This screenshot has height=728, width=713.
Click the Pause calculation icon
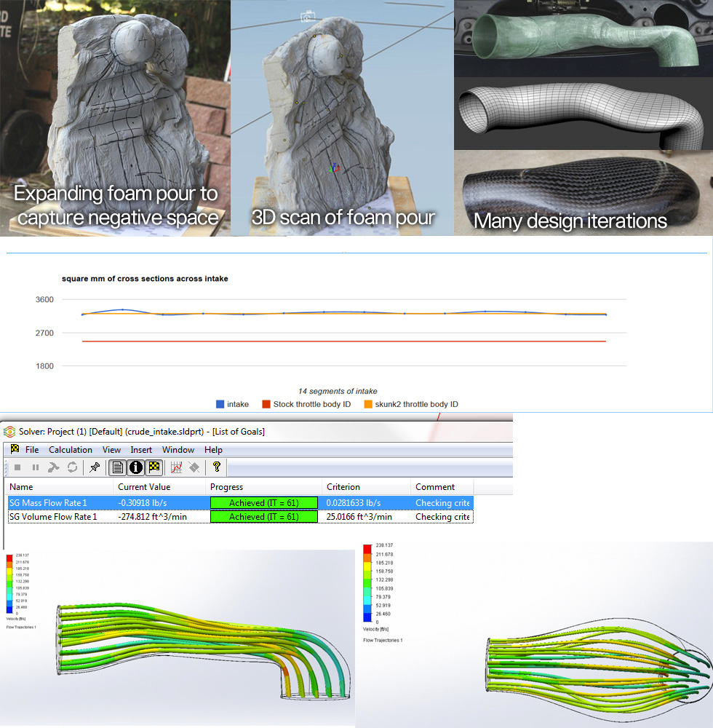pyautogui.click(x=36, y=467)
